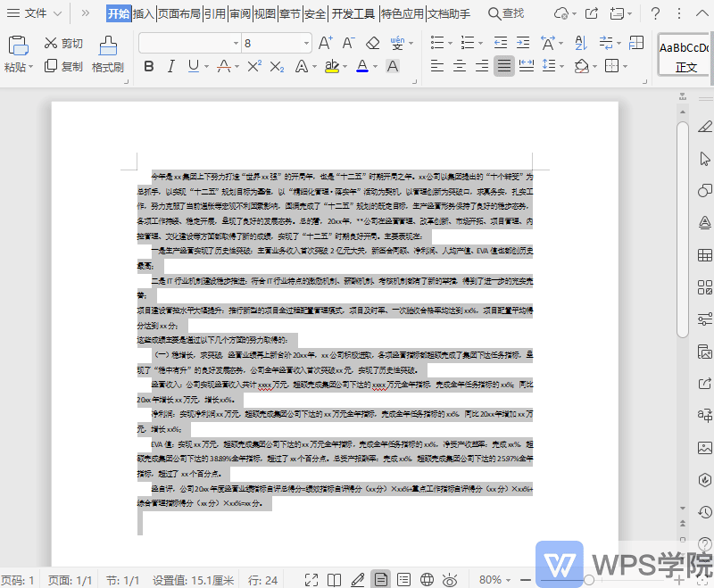The height and width of the screenshot is (588, 714).
Task: Click the 查找 search button
Action: coord(506,13)
